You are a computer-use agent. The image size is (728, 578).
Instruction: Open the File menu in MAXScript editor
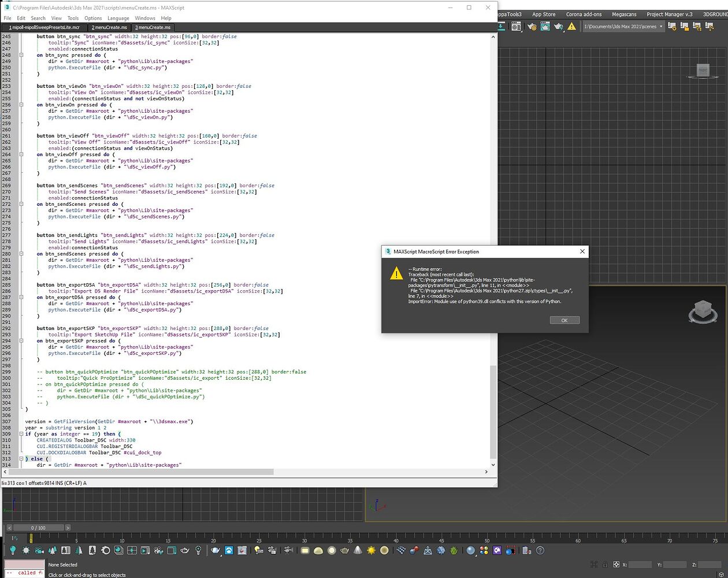[x=8, y=18]
